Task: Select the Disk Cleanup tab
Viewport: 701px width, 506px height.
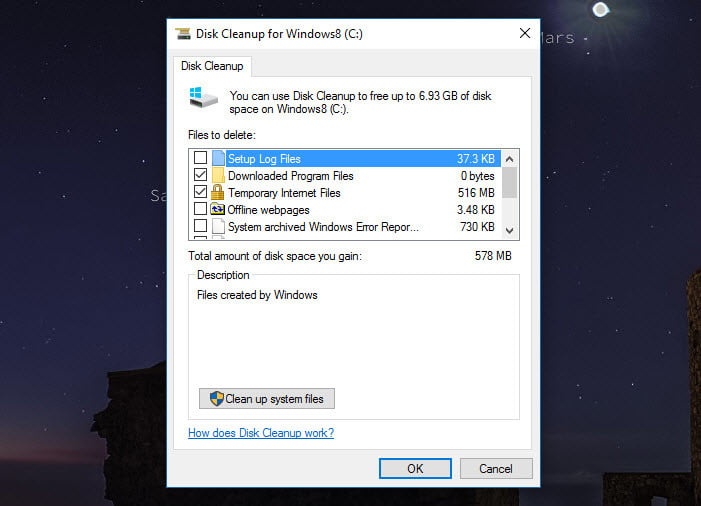Action: tap(211, 67)
